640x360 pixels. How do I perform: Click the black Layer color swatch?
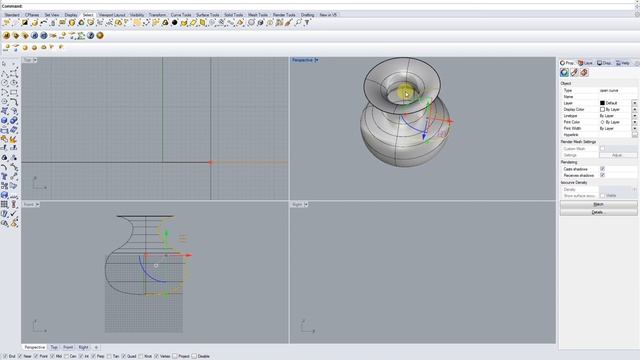(602, 103)
